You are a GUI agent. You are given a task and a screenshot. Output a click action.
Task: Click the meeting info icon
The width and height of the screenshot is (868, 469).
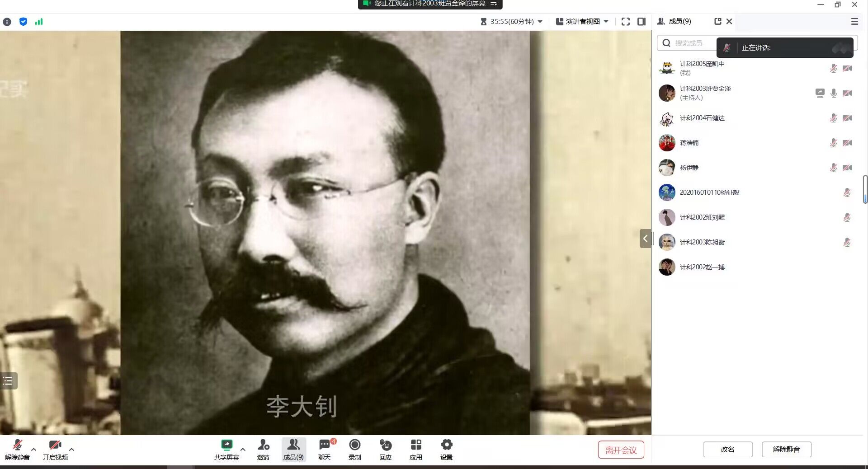pos(7,22)
